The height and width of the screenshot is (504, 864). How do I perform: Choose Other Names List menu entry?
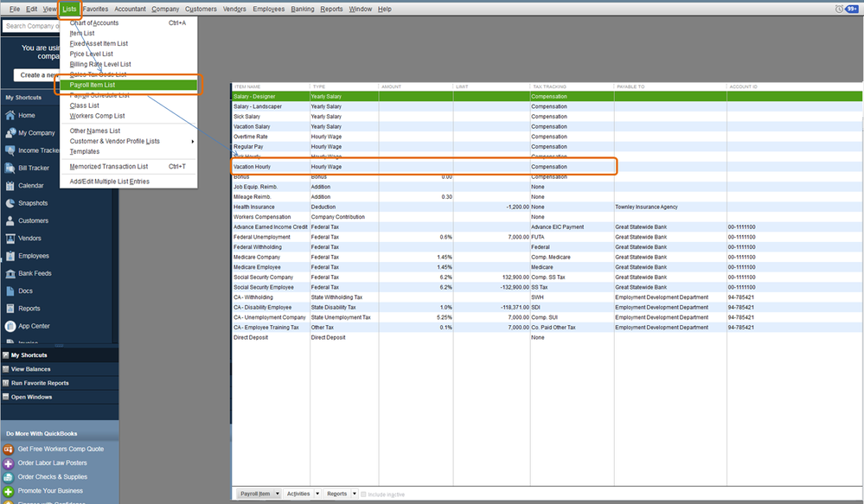click(128, 131)
